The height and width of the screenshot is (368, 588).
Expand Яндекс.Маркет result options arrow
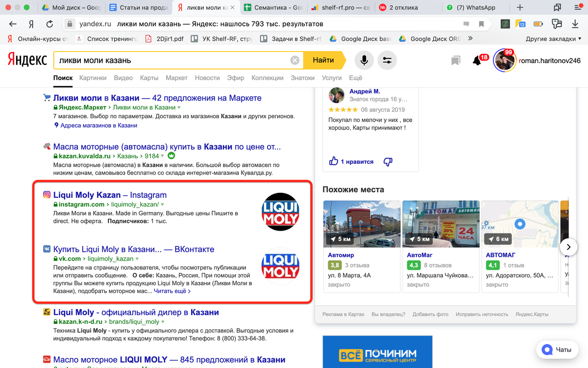[x=179, y=107]
